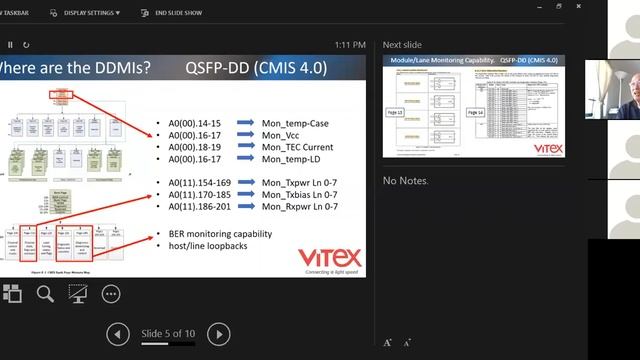Restart the presentation timer

(26, 45)
